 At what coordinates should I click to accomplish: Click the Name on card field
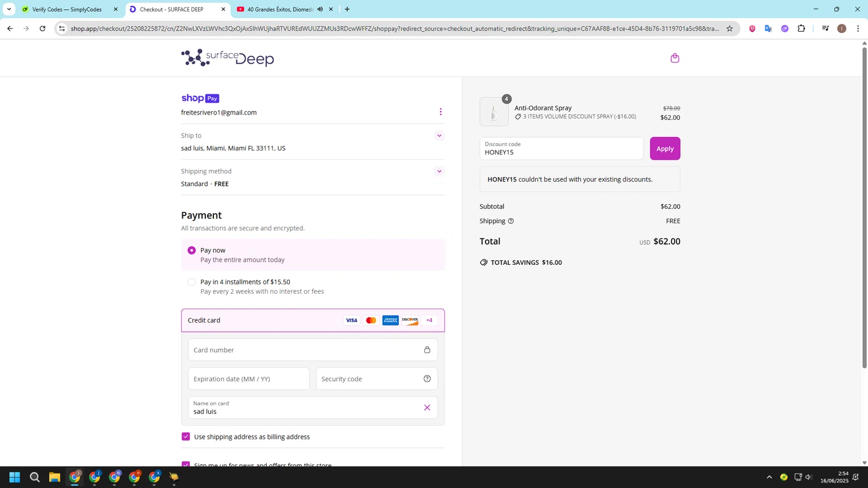tap(313, 408)
